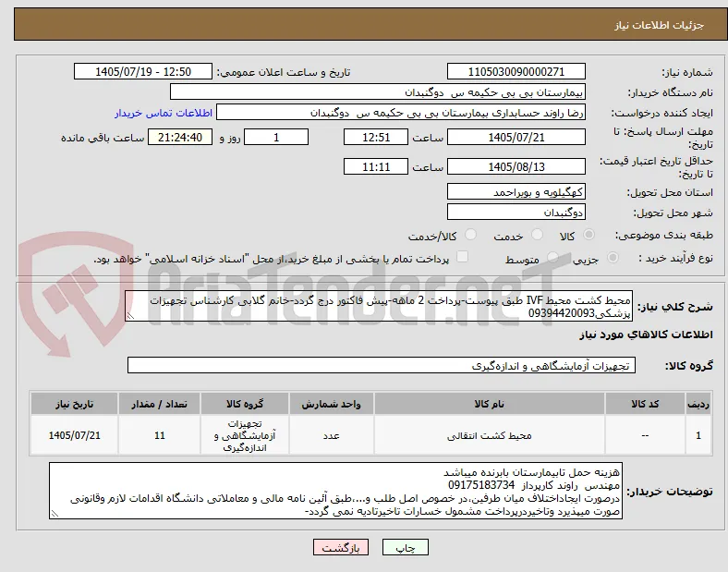Click the need number field 1105030090000271
The height and width of the screenshot is (572, 728).
click(x=516, y=71)
